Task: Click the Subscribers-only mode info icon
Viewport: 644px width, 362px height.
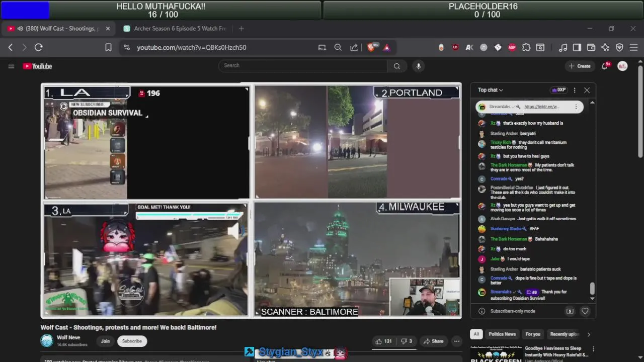Action: (481, 311)
